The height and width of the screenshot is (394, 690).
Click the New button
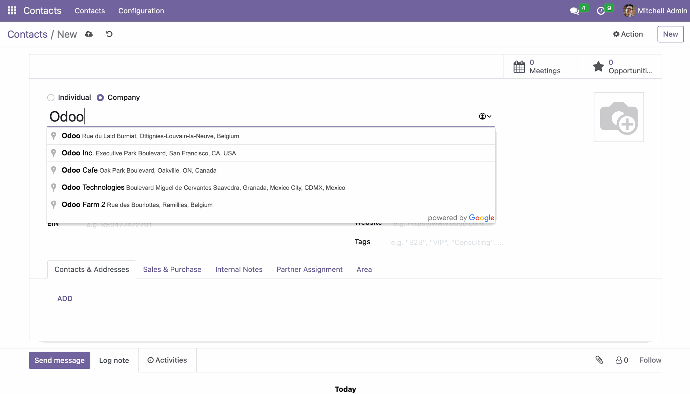tap(670, 34)
